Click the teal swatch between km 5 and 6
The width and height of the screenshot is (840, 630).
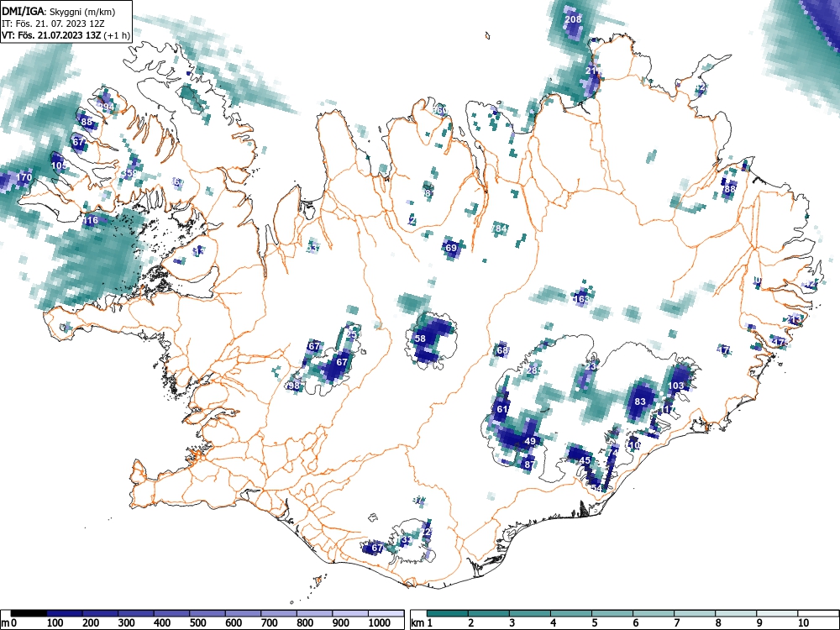pos(612,613)
